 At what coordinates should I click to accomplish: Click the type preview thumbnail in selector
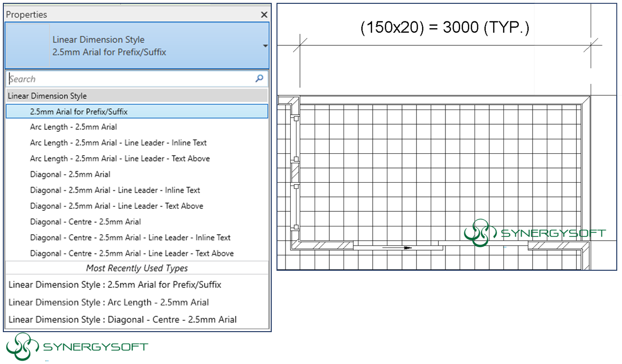point(27,46)
